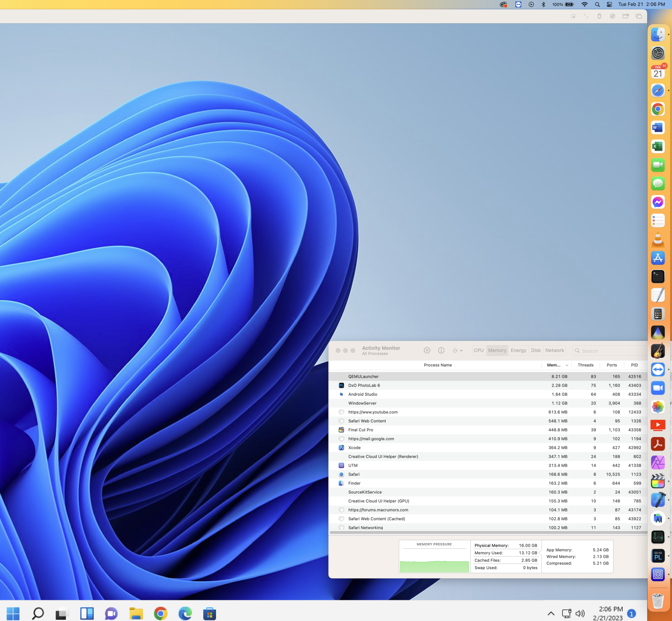
Task: Toggle Windows volume speaker icon in tray
Action: [580, 614]
